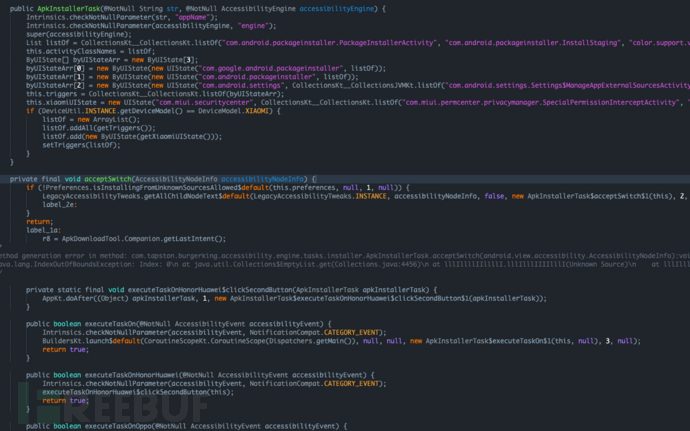Screen dimensions: 690x431
Task: Click the acceptSwitch method name
Action: pyautogui.click(x=108, y=179)
